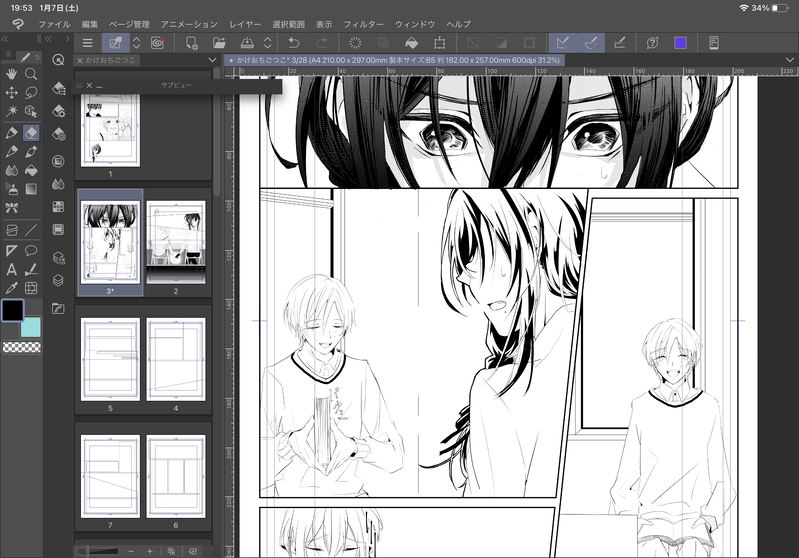
Task: Open the Animation cels filmstrip palette icon
Action: 59,230
